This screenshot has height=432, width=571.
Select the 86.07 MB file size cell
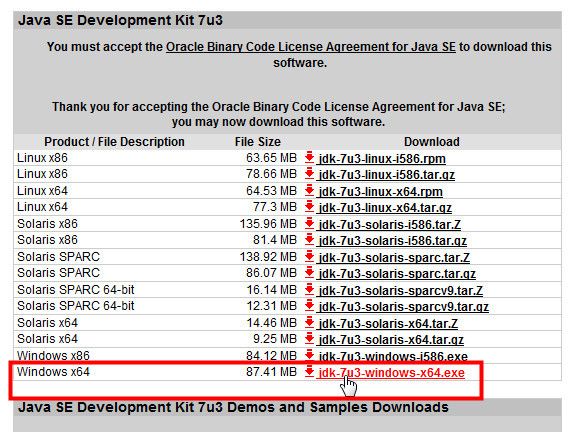pyautogui.click(x=271, y=273)
